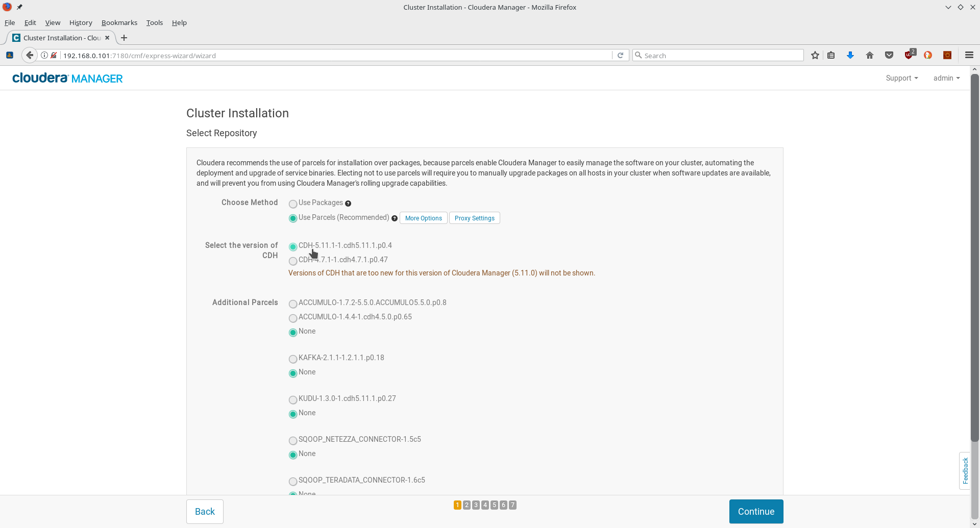Click the site information icon in address bar
Image resolution: width=980 pixels, height=528 pixels.
click(44, 55)
